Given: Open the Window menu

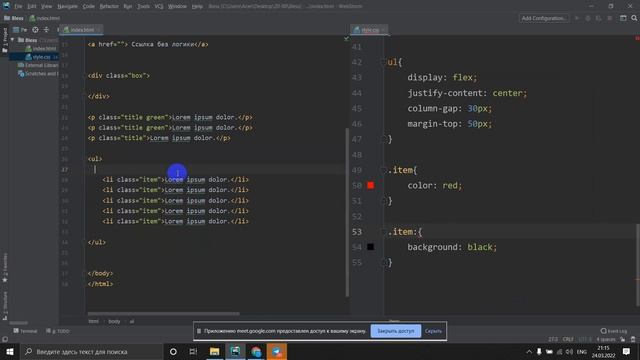Looking at the screenshot, I should [x=177, y=7].
